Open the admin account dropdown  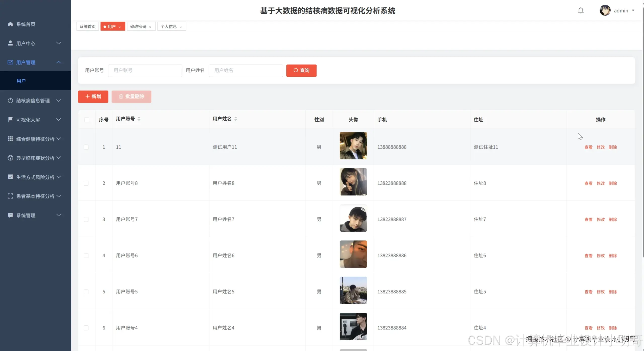pos(621,11)
